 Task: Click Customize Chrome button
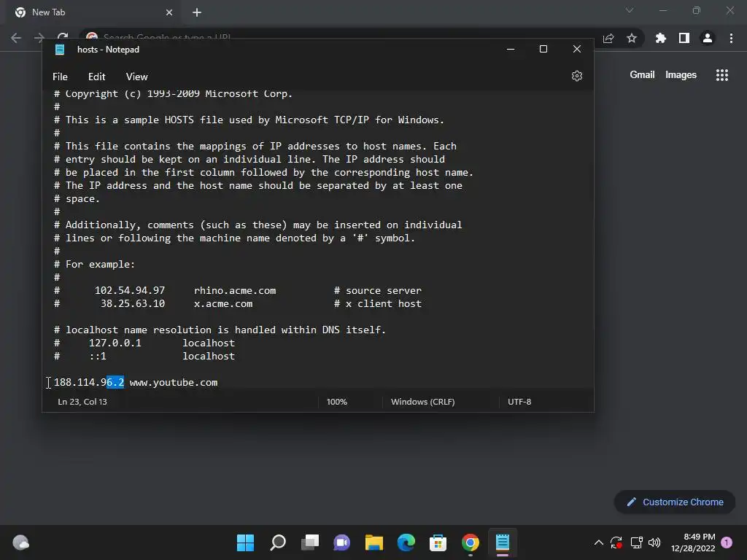[675, 502]
